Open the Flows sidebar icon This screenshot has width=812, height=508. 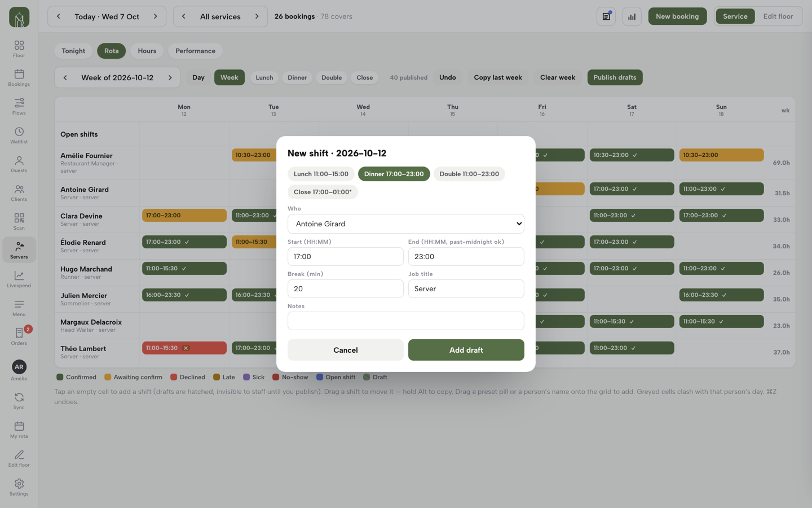19,106
